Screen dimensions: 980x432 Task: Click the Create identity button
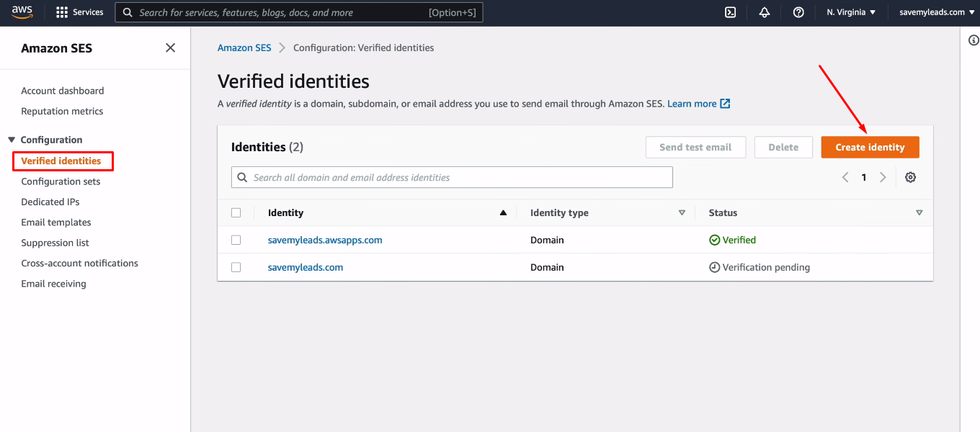click(x=870, y=147)
